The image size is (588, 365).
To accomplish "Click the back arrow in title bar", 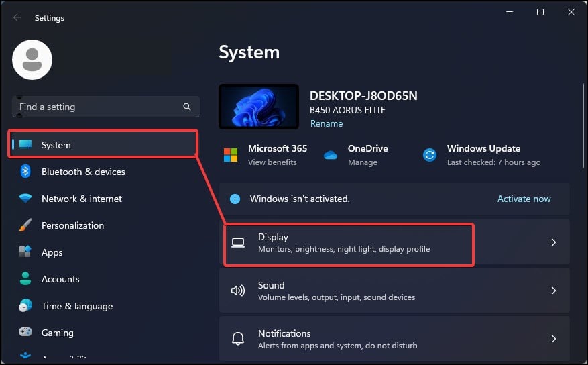I will point(17,17).
